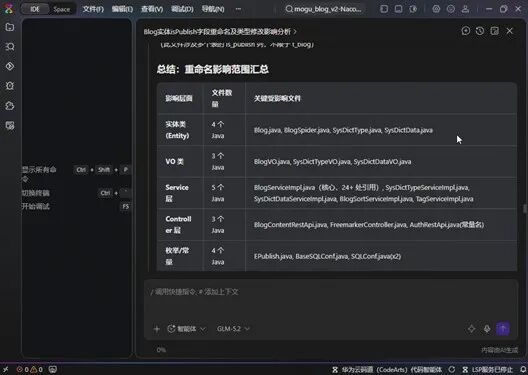Viewport: 528px width, 375px height.
Task: Click the chat panel vertical scrollbar
Action: [x=525, y=209]
